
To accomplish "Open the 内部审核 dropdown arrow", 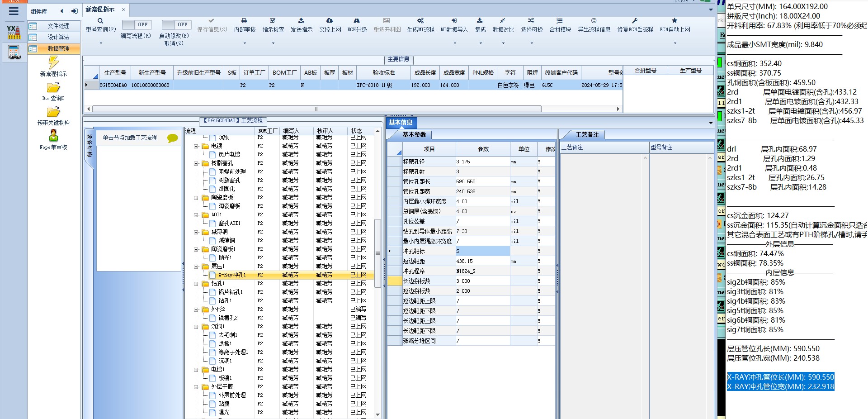I will (245, 43).
